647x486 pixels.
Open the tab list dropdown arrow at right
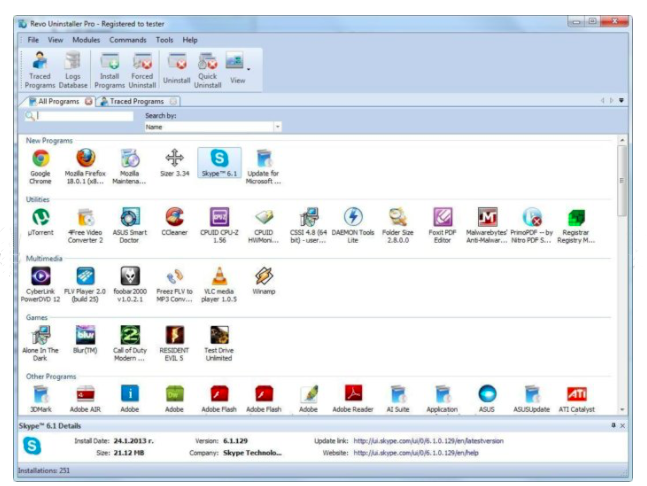(x=621, y=101)
